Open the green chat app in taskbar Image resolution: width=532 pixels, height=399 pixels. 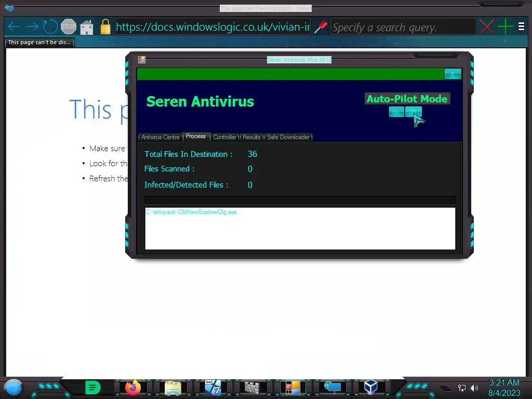(x=92, y=387)
